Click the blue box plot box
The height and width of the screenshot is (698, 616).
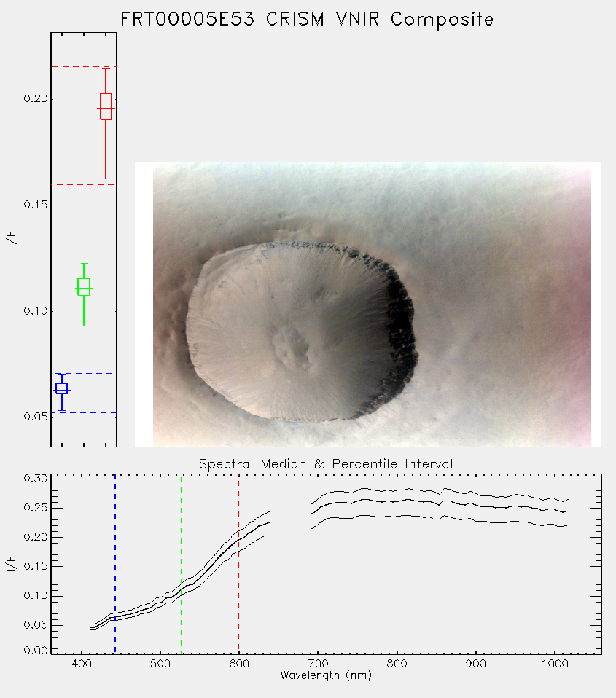(61, 388)
